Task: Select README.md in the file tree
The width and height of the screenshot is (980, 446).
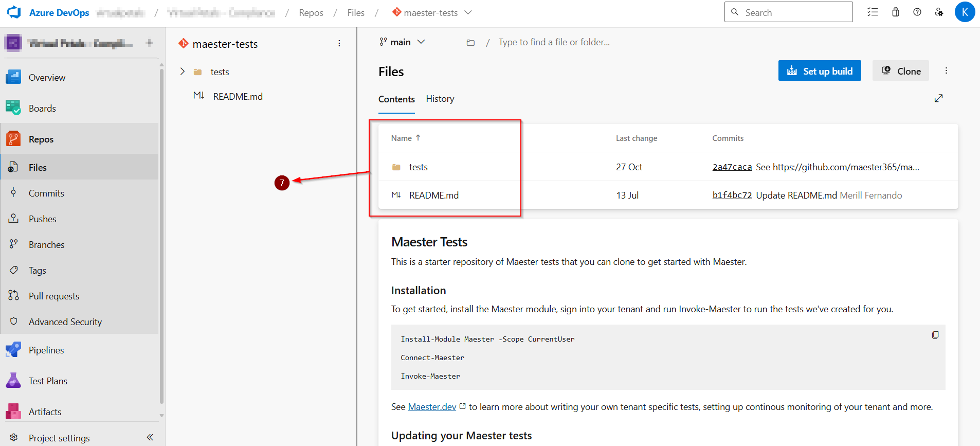Action: [x=238, y=96]
